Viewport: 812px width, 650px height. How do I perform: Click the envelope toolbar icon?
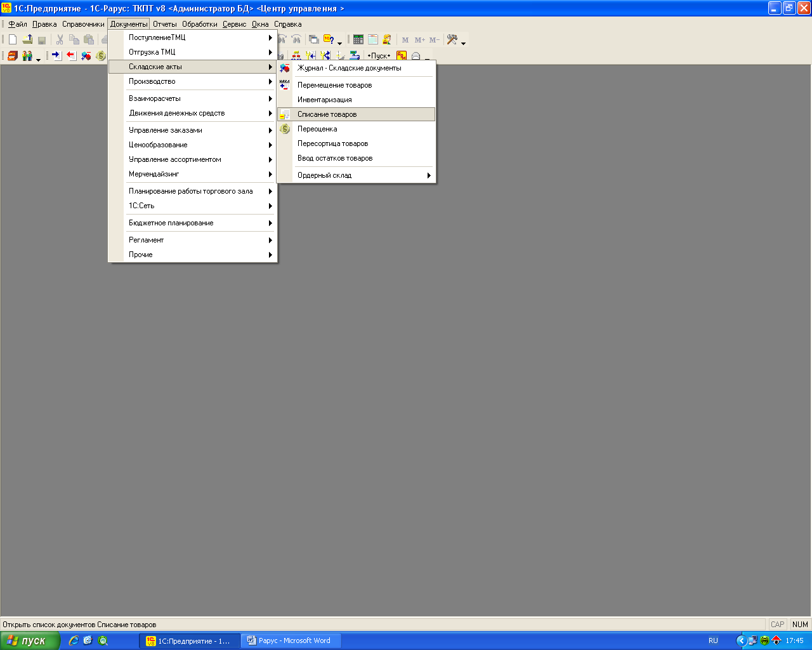pyautogui.click(x=416, y=56)
